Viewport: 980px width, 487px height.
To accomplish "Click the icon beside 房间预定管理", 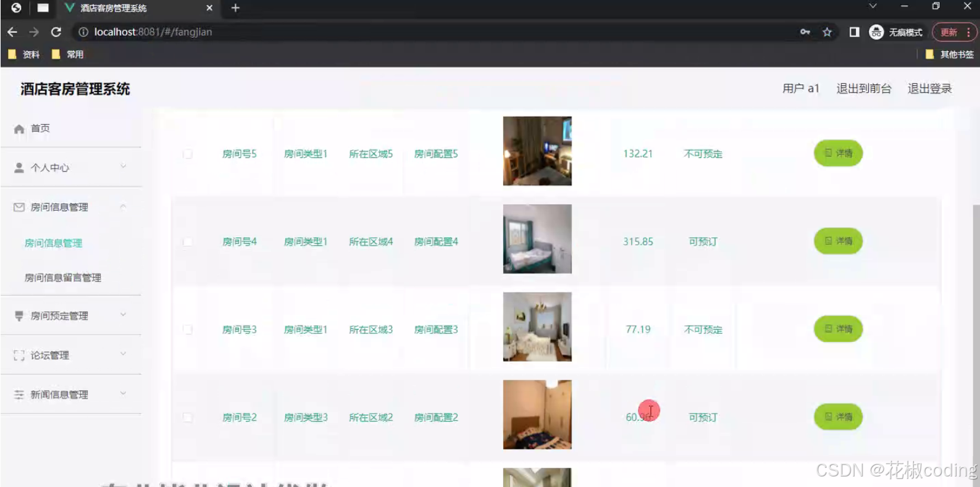I will click(19, 316).
